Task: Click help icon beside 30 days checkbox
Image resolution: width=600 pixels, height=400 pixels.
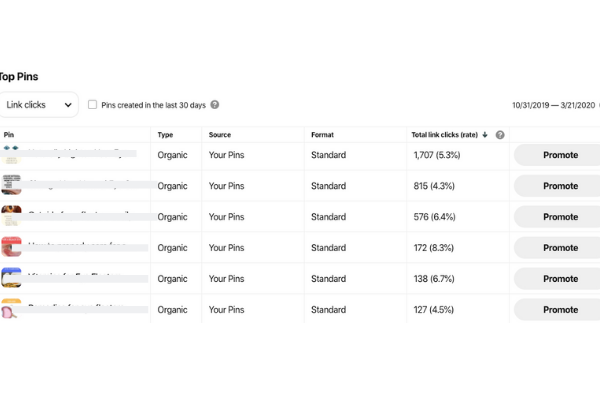Action: [x=215, y=105]
